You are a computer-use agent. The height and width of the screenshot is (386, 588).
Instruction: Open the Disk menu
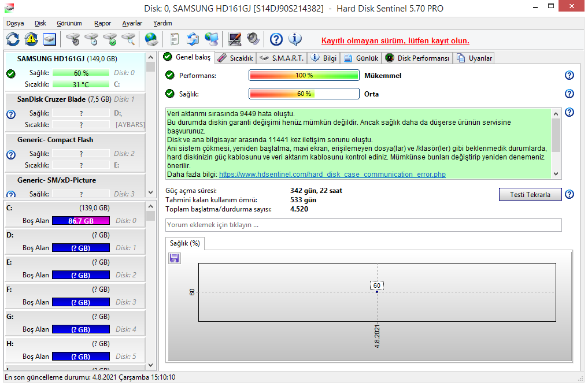tap(40, 23)
